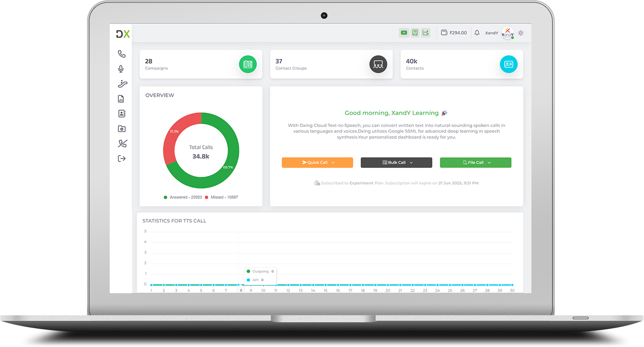Click the 68.7% label on the donut

click(x=228, y=167)
